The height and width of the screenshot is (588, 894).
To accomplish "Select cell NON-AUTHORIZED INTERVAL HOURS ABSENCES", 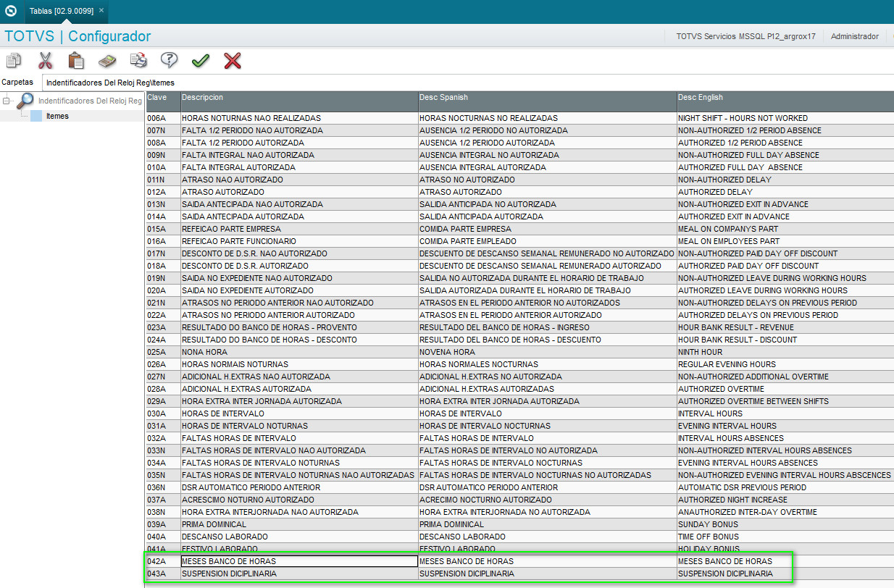I will [785, 450].
